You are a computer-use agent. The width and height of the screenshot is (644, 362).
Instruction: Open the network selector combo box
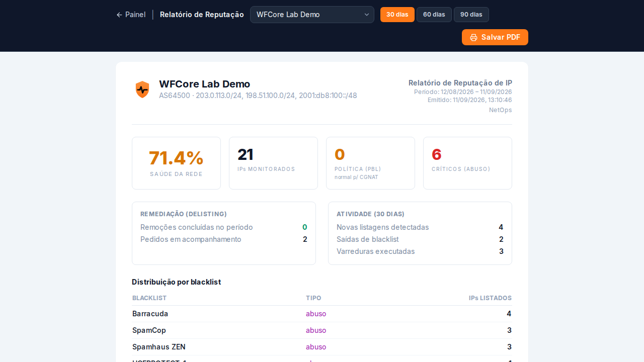[x=312, y=15]
